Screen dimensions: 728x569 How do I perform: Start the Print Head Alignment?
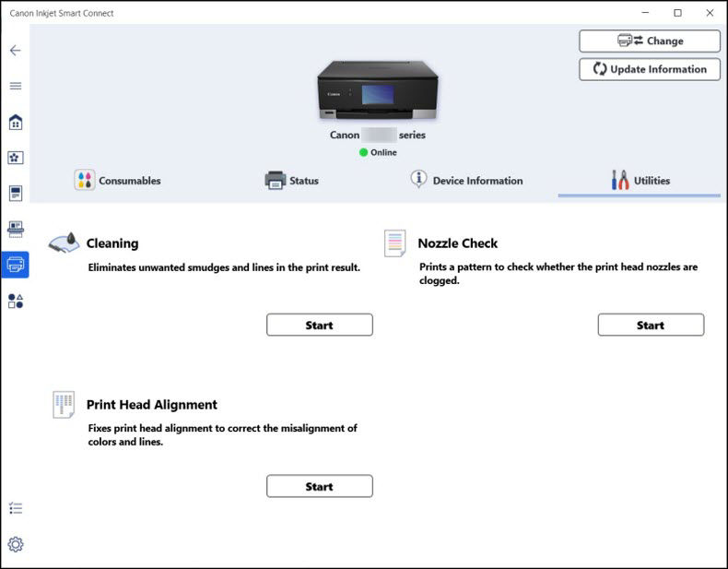319,486
